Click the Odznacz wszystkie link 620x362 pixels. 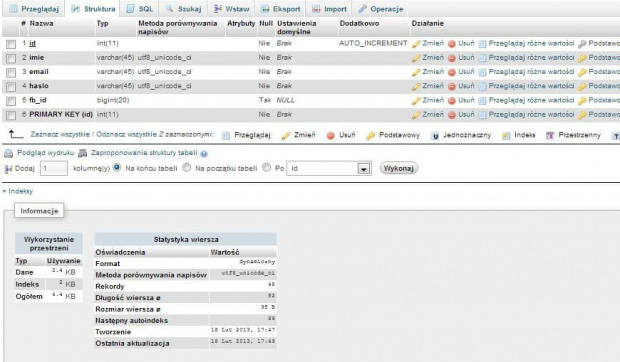coord(127,134)
